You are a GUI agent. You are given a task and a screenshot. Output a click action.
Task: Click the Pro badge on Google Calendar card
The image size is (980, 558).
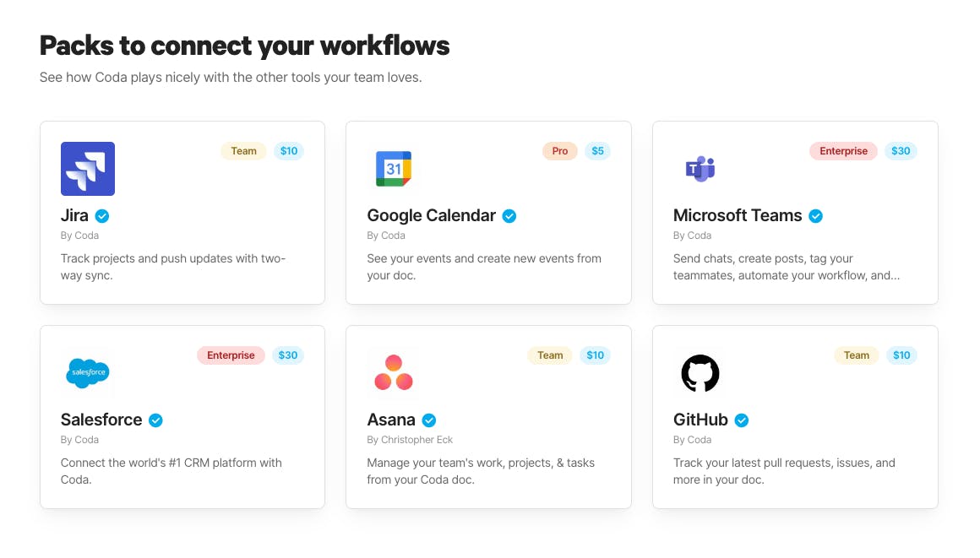560,151
